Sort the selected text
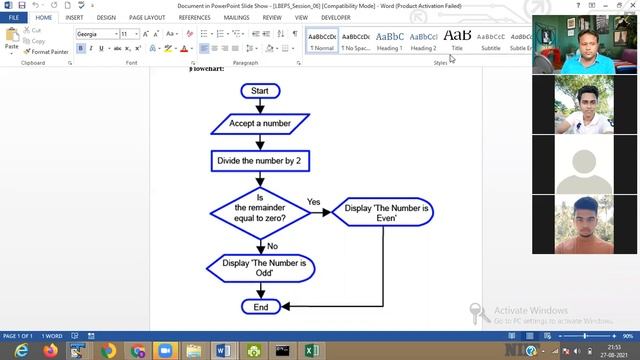Image resolution: width=640 pixels, height=360 pixels. [281, 34]
